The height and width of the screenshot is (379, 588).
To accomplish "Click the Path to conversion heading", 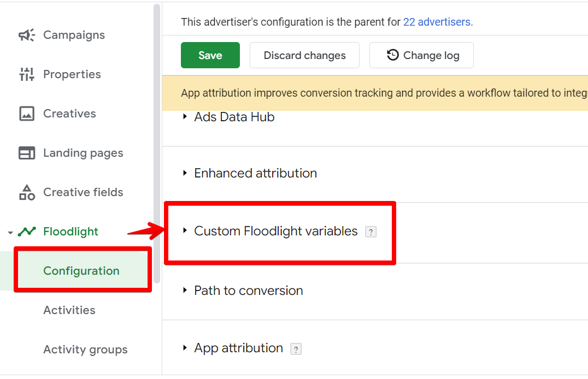I will [x=248, y=291].
